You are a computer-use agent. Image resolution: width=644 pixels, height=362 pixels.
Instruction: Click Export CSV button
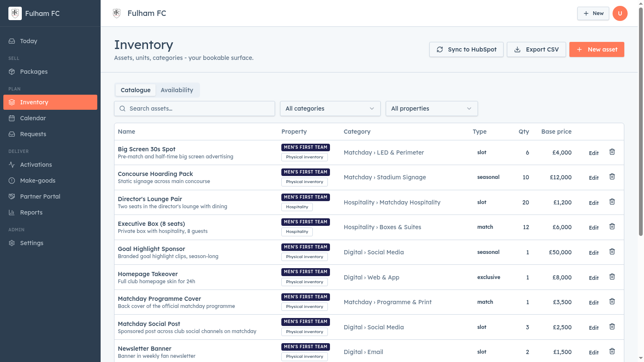(536, 49)
